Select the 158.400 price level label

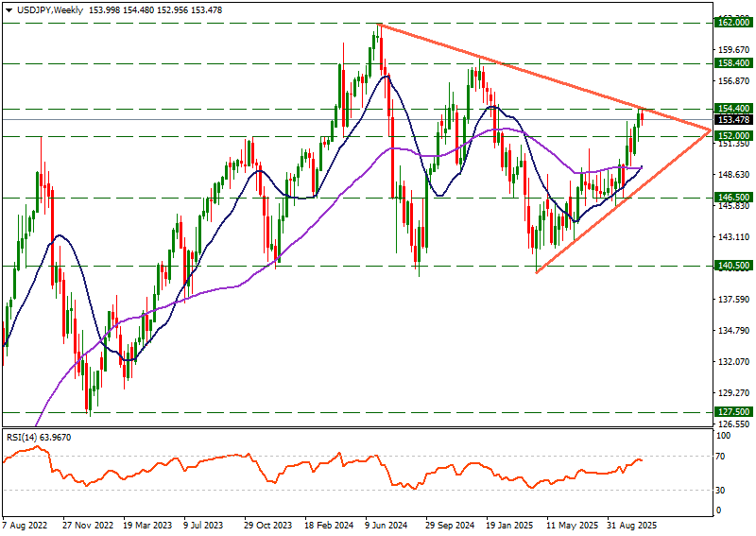click(730, 63)
